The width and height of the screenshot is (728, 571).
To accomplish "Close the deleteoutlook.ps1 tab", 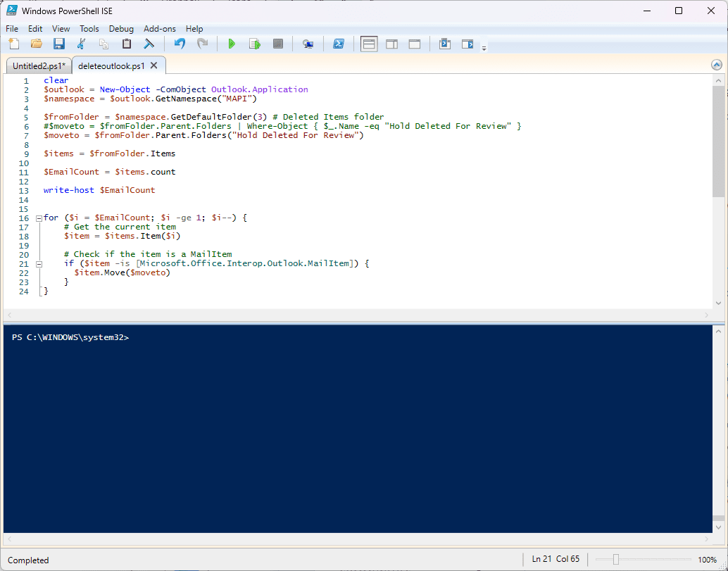I will click(155, 65).
